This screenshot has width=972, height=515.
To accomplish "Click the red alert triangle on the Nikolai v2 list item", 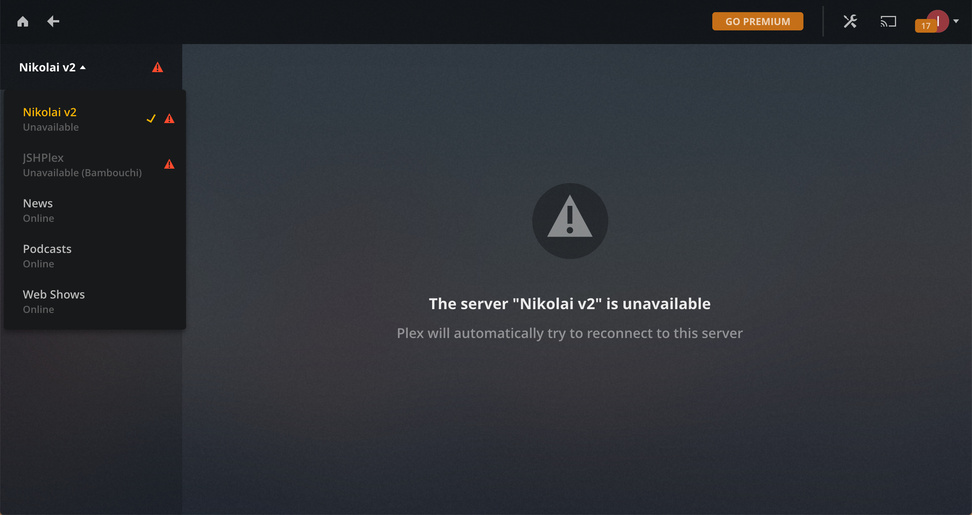I will click(169, 118).
